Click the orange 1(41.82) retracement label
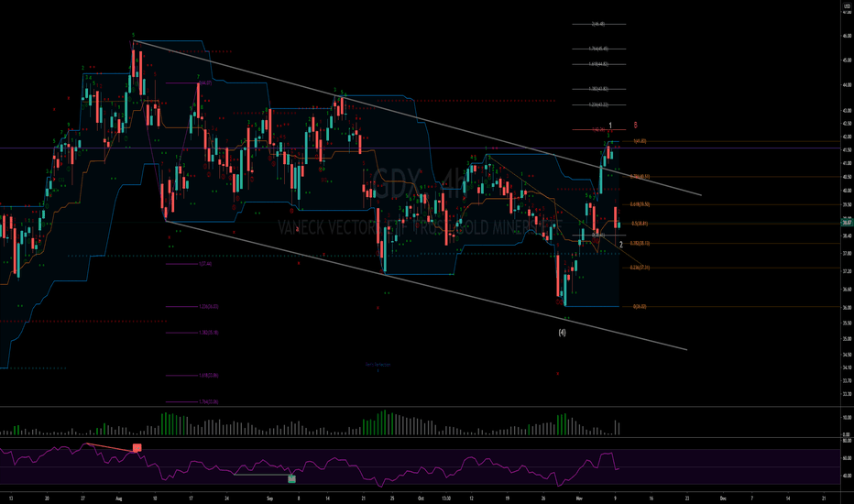This screenshot has width=854, height=504. pyautogui.click(x=640, y=141)
